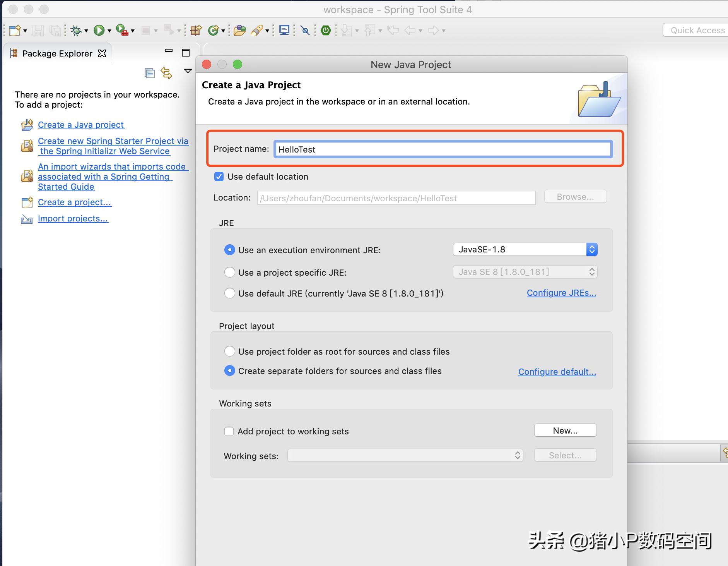Select the Package Explorer tab
This screenshot has width=728, height=566.
[x=57, y=53]
